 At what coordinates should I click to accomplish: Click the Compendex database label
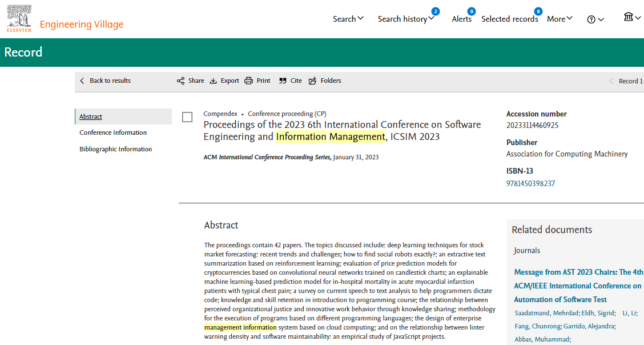(x=220, y=114)
